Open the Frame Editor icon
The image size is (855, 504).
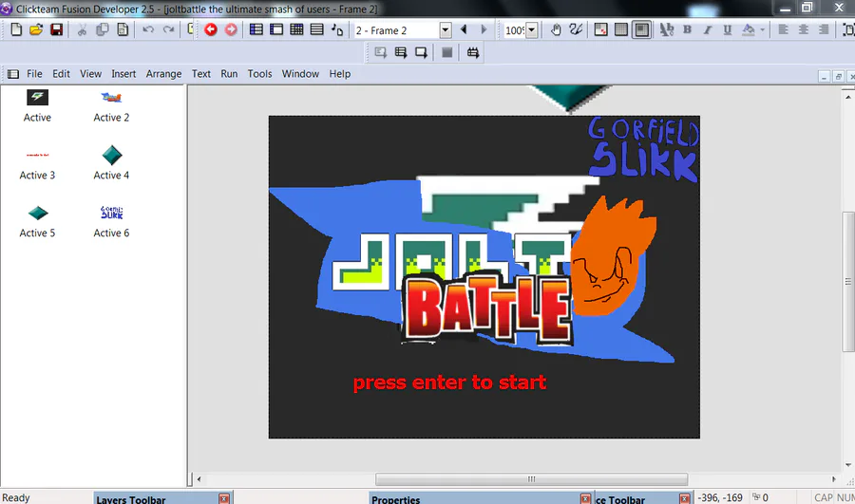tap(276, 29)
